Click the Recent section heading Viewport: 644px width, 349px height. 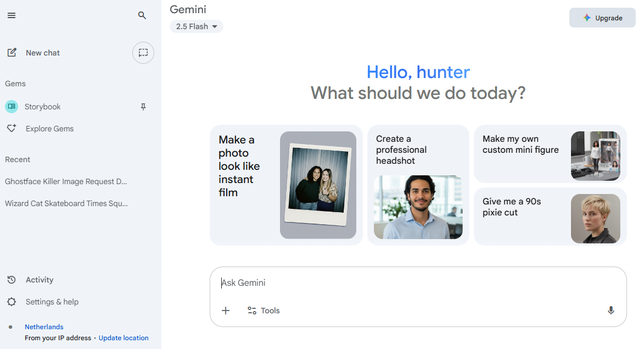pyautogui.click(x=18, y=159)
